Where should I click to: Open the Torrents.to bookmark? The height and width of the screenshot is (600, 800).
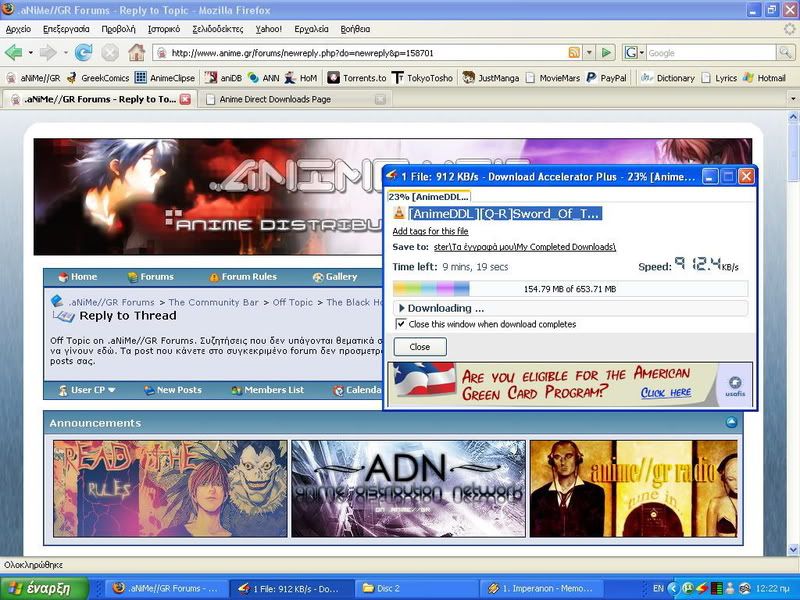(x=357, y=77)
